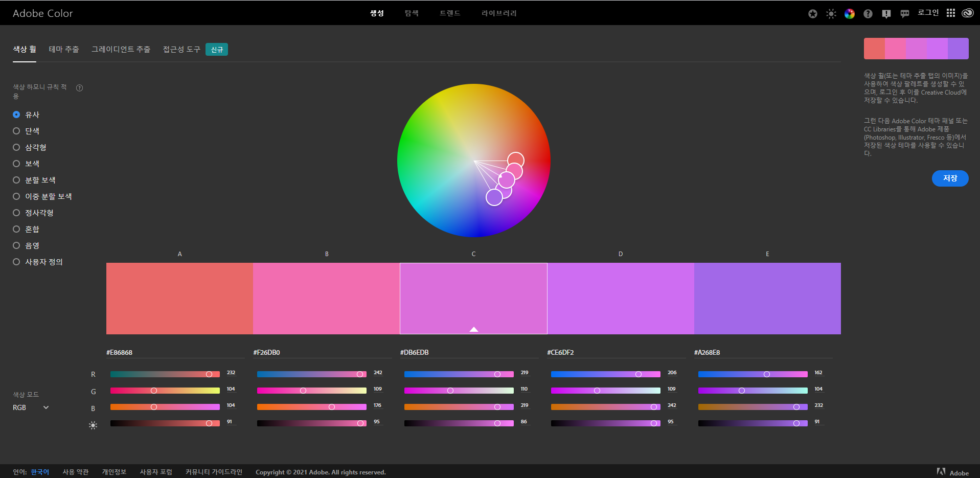The width and height of the screenshot is (980, 478).
Task: Open the 한국어 language selector
Action: [40, 472]
